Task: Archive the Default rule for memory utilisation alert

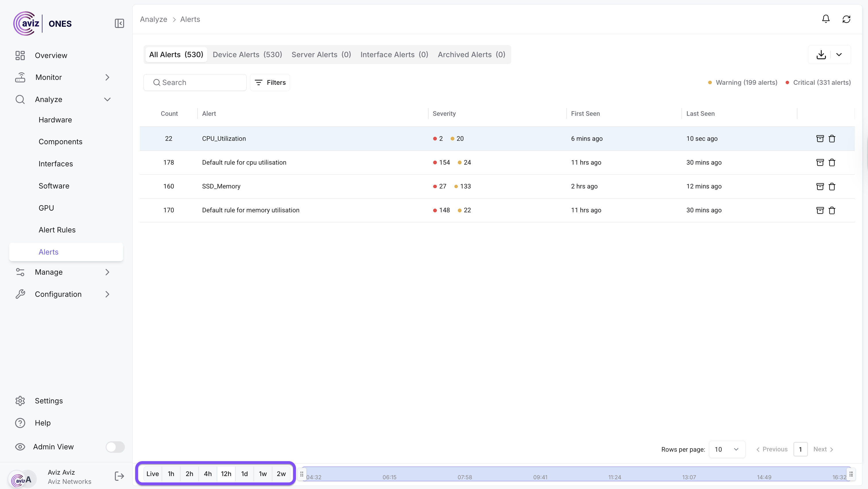Action: coord(820,210)
